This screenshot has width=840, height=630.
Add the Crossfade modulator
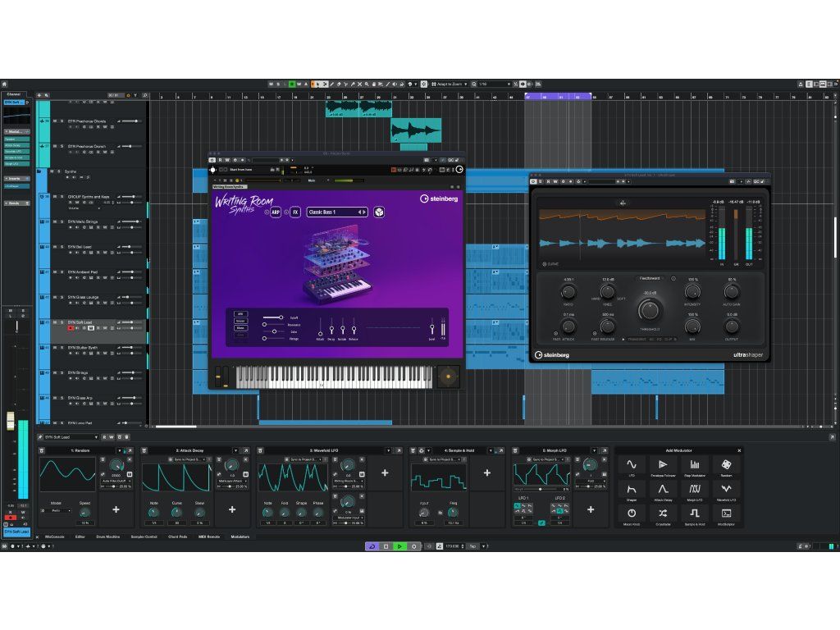tap(663, 513)
